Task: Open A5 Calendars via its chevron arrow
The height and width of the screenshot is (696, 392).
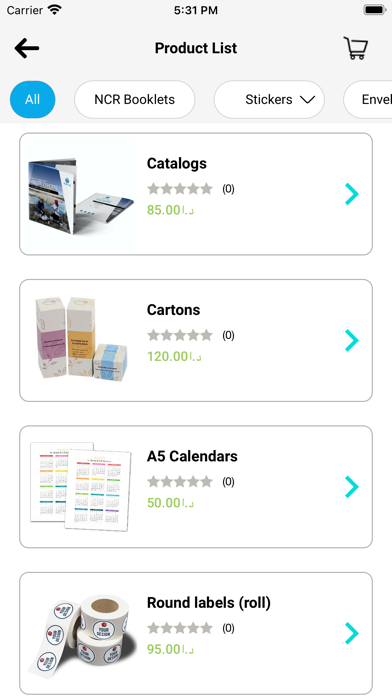Action: (x=352, y=487)
